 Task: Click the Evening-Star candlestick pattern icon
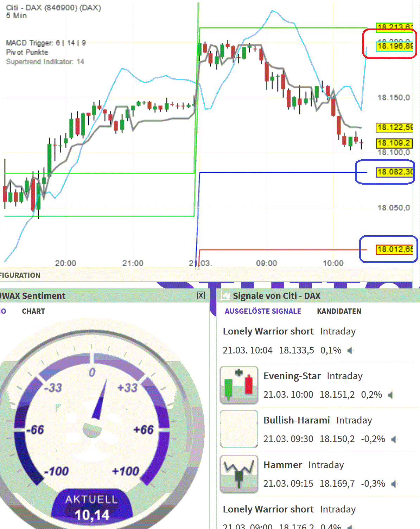238,384
